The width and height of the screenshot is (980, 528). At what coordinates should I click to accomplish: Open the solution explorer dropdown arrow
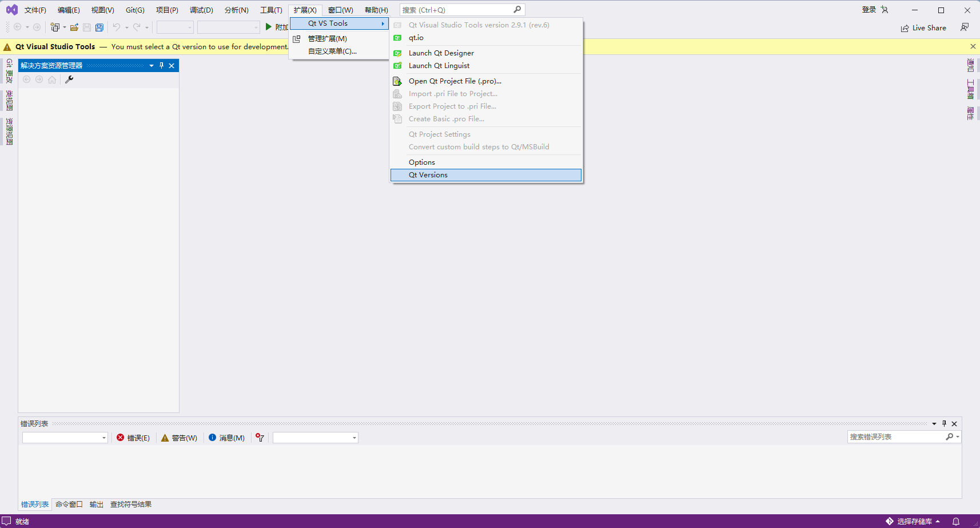[150, 65]
